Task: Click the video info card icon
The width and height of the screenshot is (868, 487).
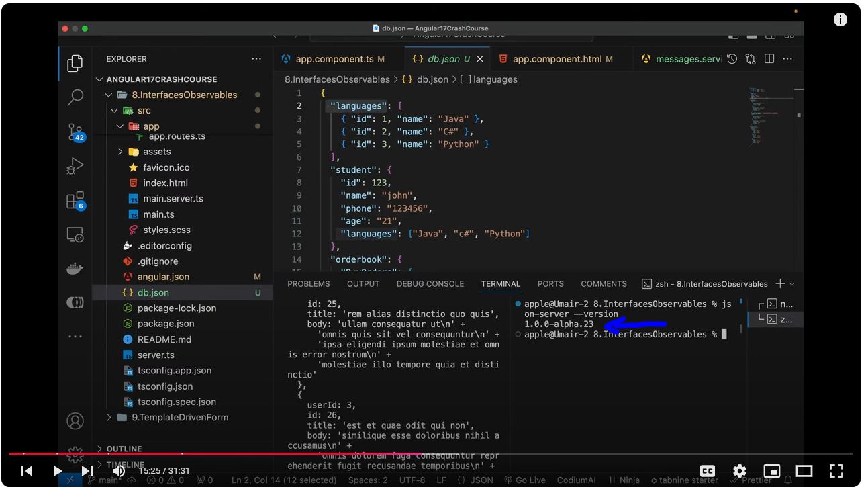Action: (840, 19)
